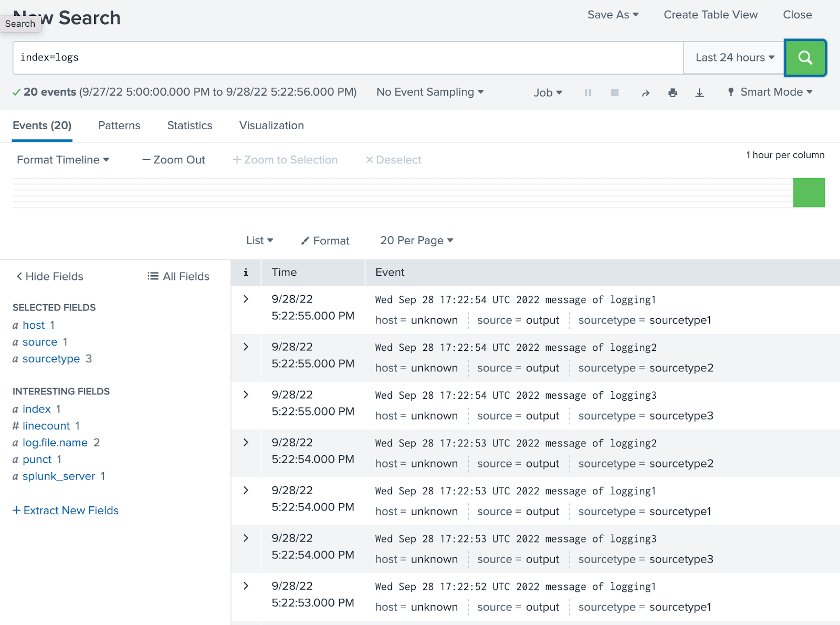Screen dimensions: 840x625
Task: Click the Create Table View button
Action: pos(710,15)
